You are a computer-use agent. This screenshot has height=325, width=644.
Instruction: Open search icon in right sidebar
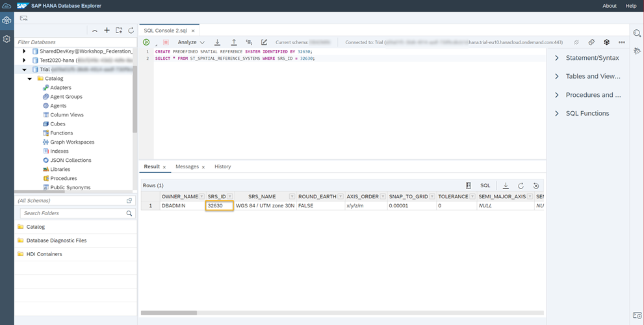point(637,33)
